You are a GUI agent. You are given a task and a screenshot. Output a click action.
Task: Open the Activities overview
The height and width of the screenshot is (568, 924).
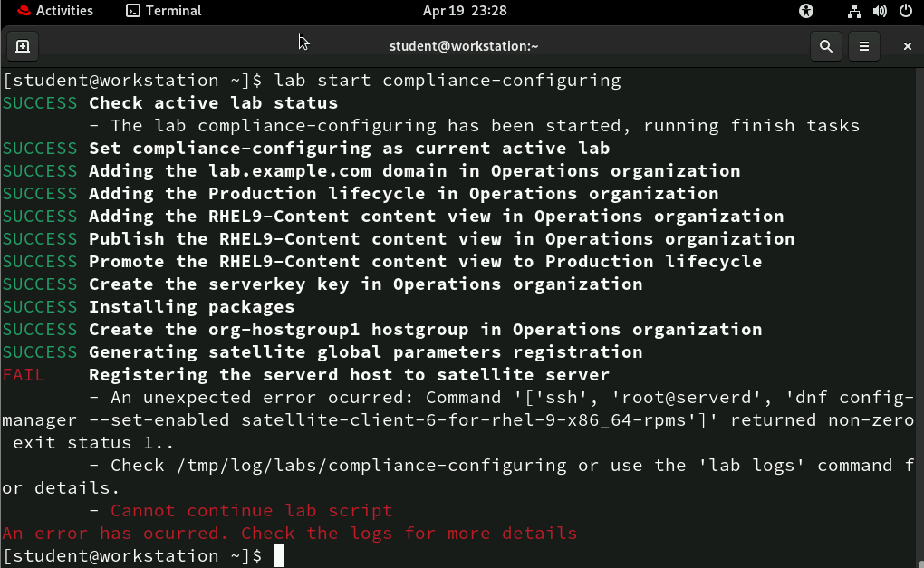point(63,11)
